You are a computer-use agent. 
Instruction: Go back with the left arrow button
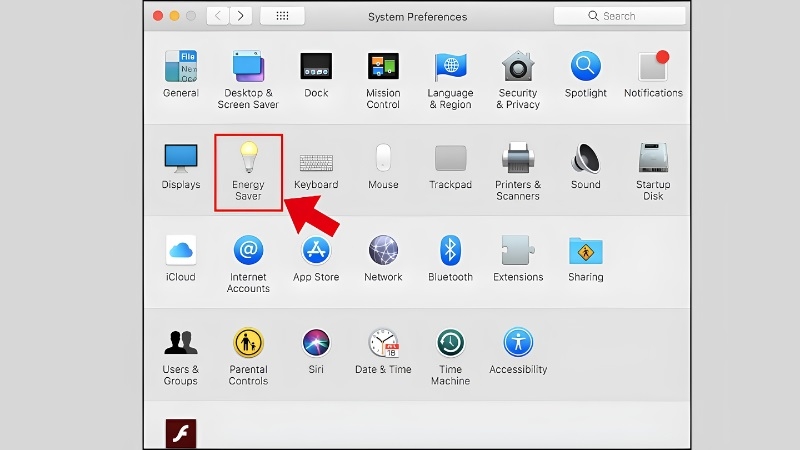click(218, 16)
